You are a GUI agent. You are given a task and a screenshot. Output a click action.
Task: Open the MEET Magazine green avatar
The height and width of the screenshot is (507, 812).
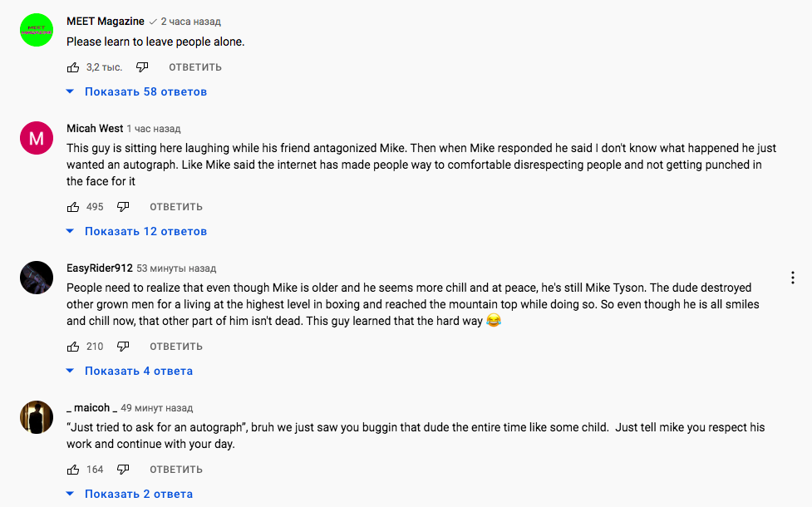pyautogui.click(x=37, y=31)
